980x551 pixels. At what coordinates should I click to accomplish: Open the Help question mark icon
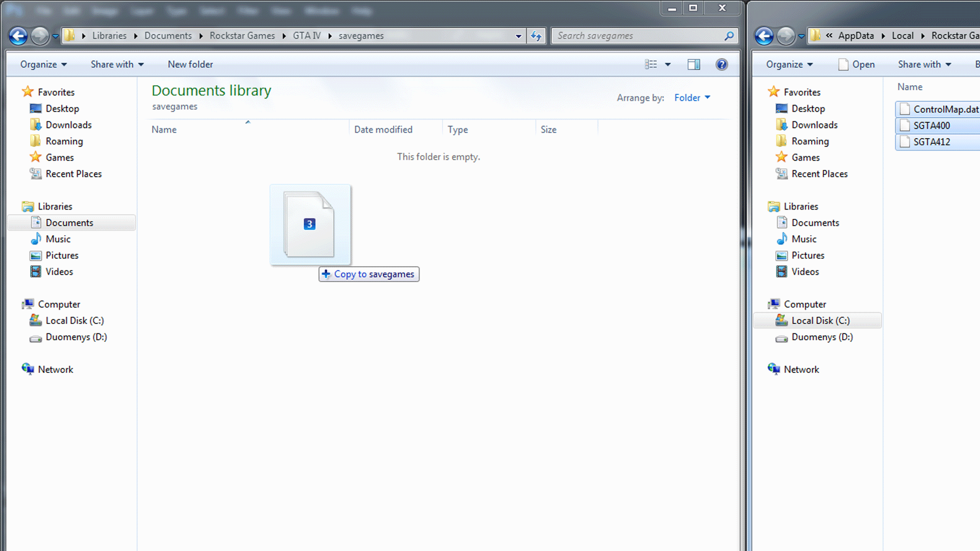pos(722,64)
